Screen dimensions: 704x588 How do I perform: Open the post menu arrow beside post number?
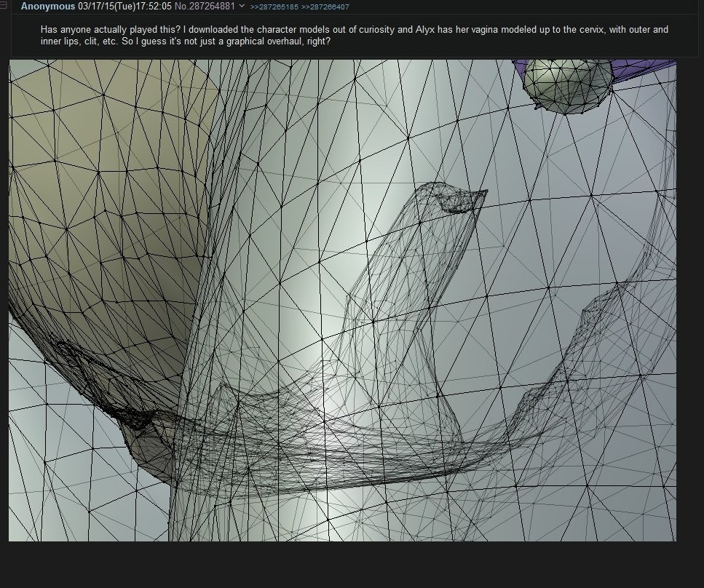(242, 7)
